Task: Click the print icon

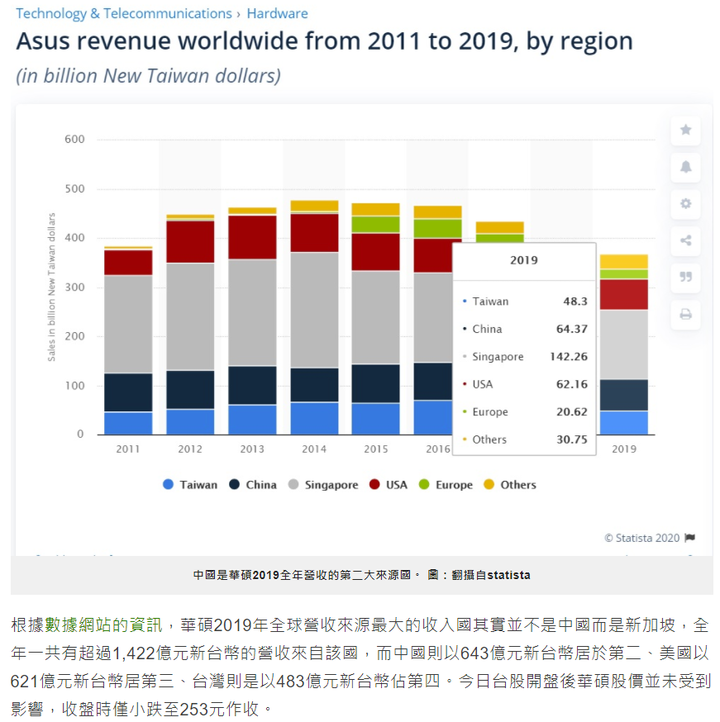Action: coord(685,314)
